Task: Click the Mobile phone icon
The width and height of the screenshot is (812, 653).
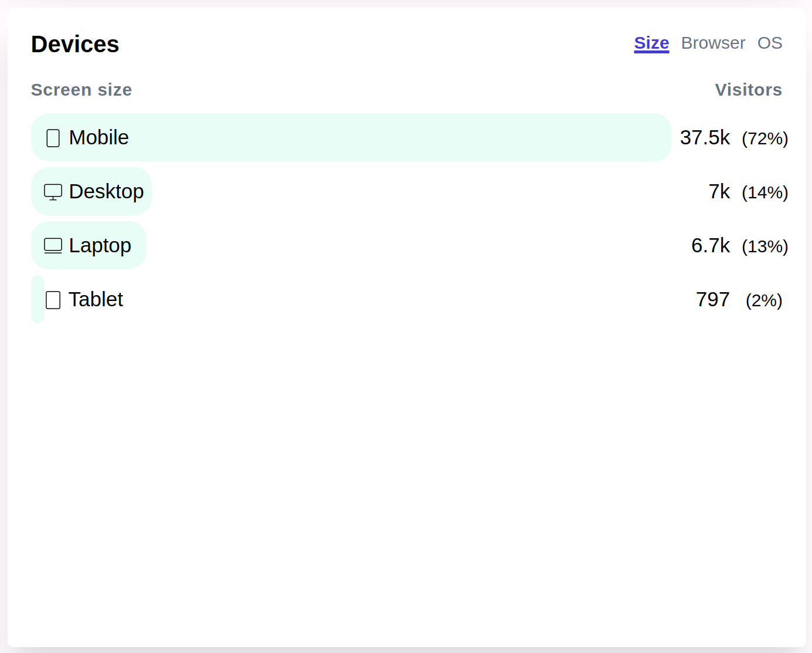Action: click(x=53, y=138)
